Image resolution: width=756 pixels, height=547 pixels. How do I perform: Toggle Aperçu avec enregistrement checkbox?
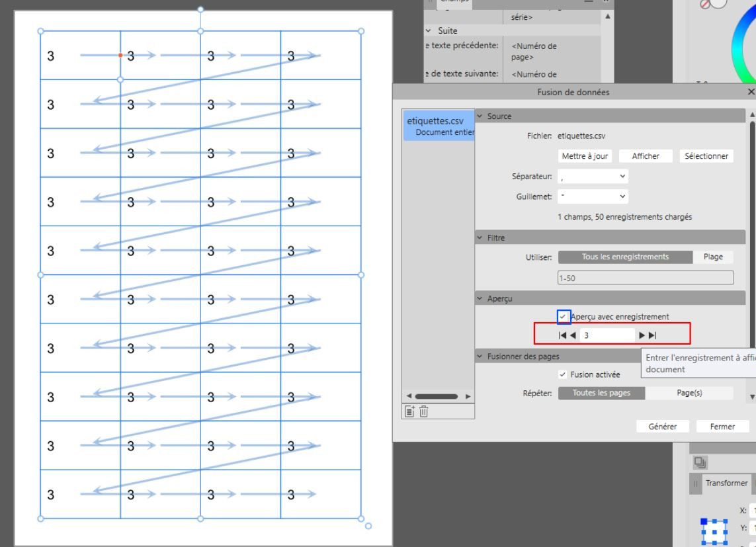[563, 317]
